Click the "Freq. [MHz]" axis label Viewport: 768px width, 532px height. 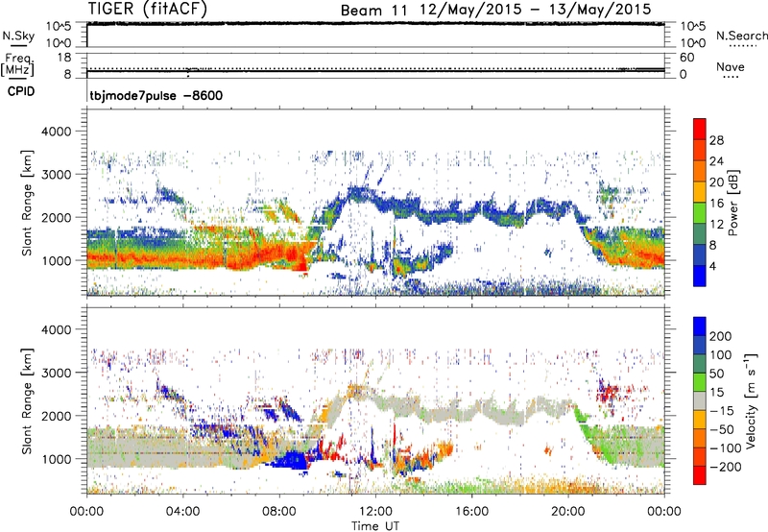[x=17, y=64]
